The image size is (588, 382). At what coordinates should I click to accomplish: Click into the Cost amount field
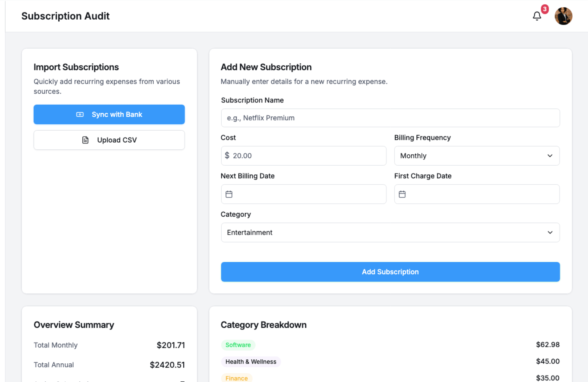click(306, 156)
